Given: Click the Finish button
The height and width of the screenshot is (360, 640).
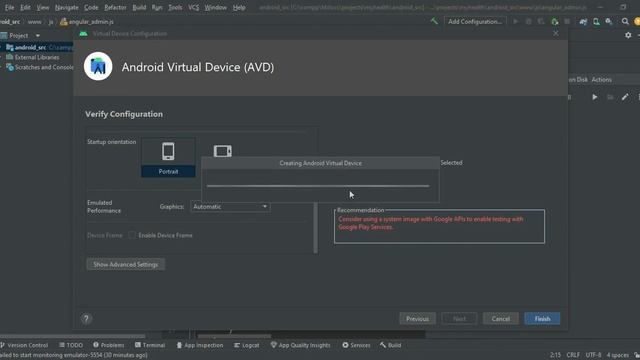Looking at the screenshot, I should [542, 319].
